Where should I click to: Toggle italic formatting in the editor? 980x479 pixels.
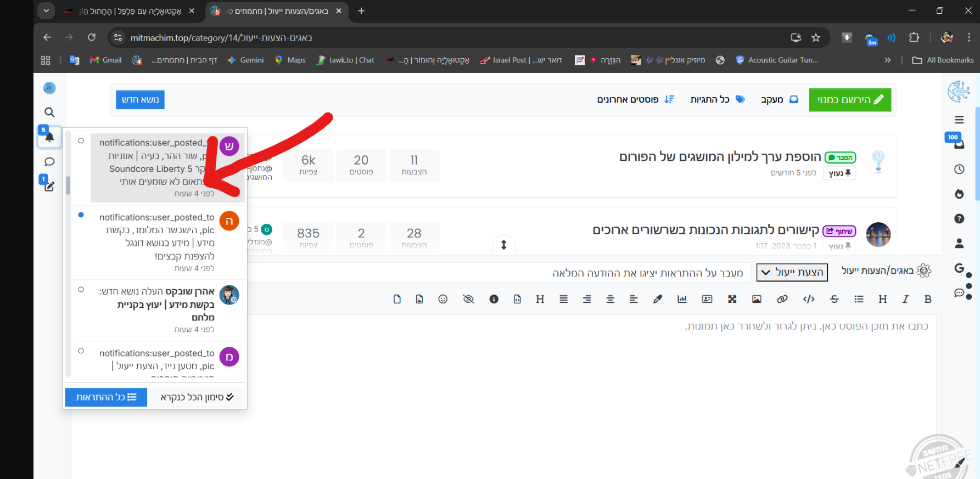[905, 299]
